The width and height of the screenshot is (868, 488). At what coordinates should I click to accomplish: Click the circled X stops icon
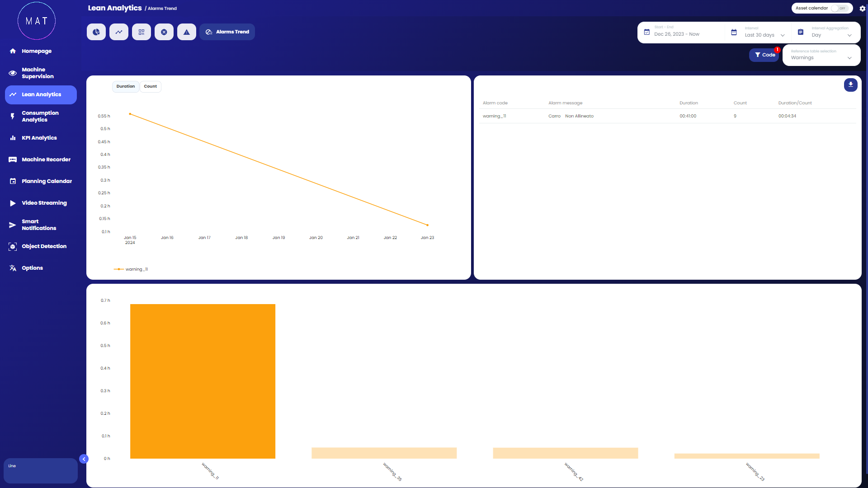[164, 32]
